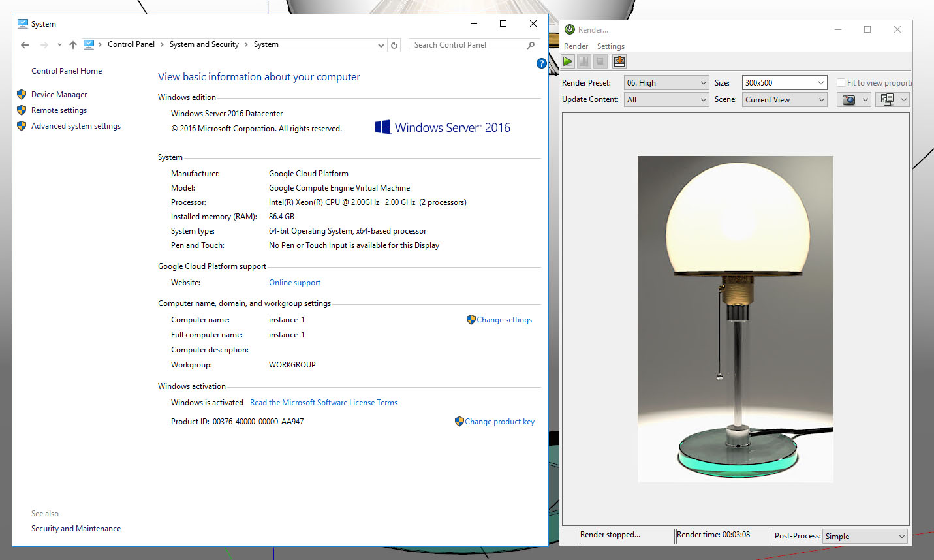Open Remote settings link
The height and width of the screenshot is (560, 934).
point(59,110)
